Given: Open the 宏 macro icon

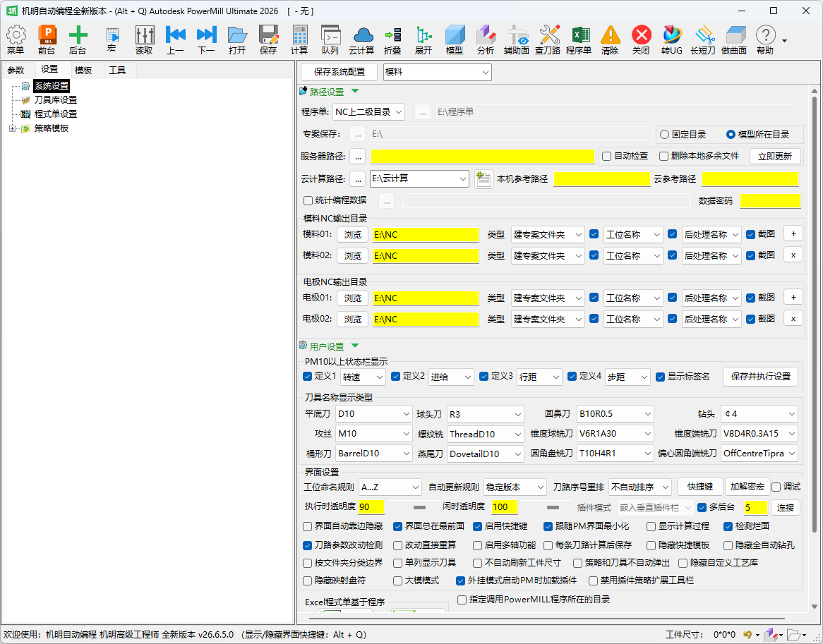Looking at the screenshot, I should pos(112,40).
